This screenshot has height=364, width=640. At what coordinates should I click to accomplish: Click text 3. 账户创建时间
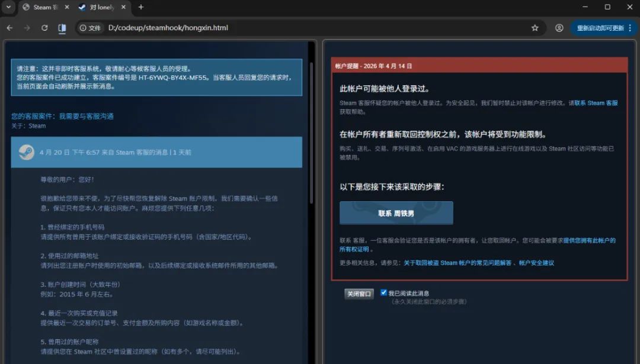[80, 285]
